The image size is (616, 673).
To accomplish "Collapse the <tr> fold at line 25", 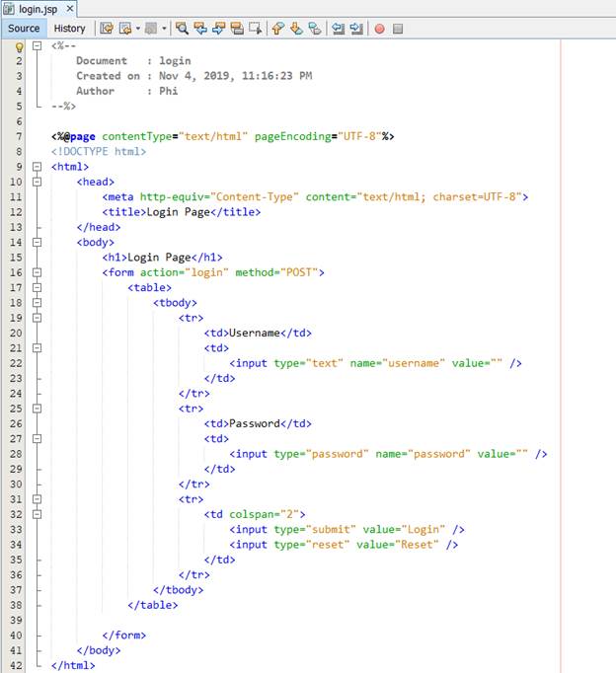I will [38, 409].
